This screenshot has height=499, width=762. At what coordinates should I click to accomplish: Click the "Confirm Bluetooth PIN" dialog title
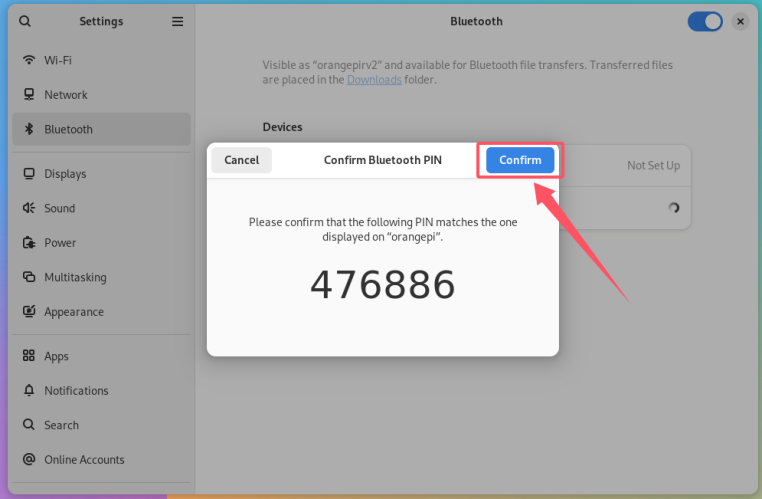point(383,160)
